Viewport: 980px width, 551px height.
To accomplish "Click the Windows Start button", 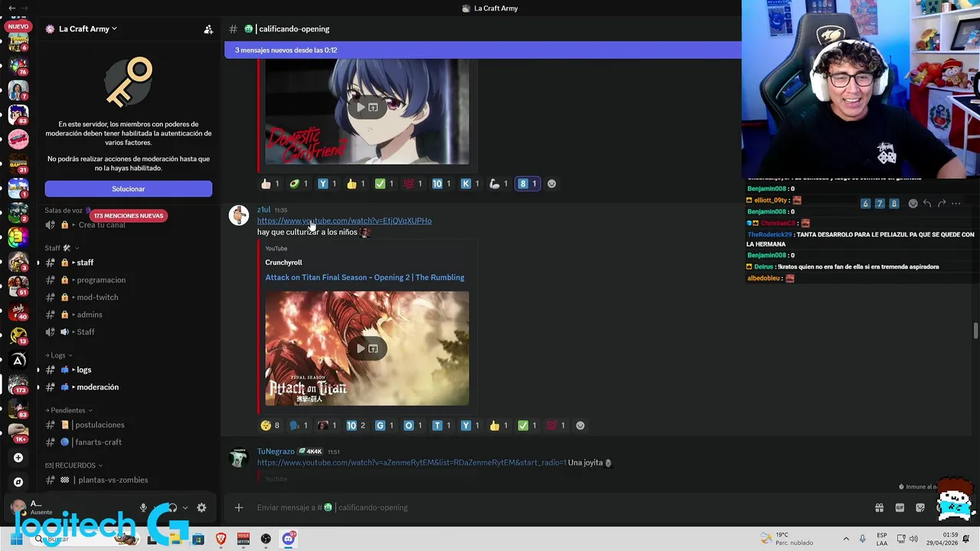I will click(x=16, y=539).
